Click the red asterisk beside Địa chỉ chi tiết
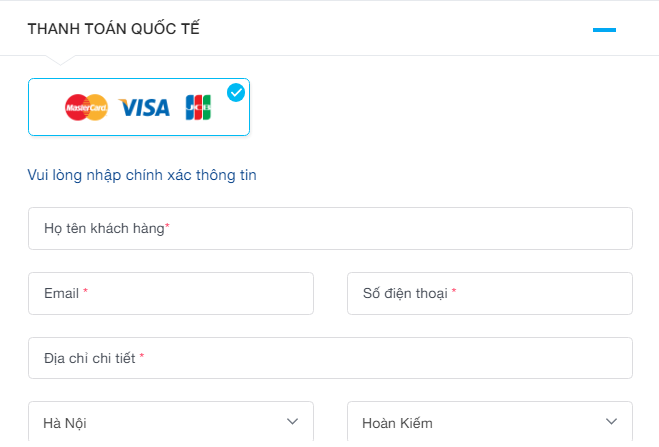The image size is (659, 447). [142, 357]
